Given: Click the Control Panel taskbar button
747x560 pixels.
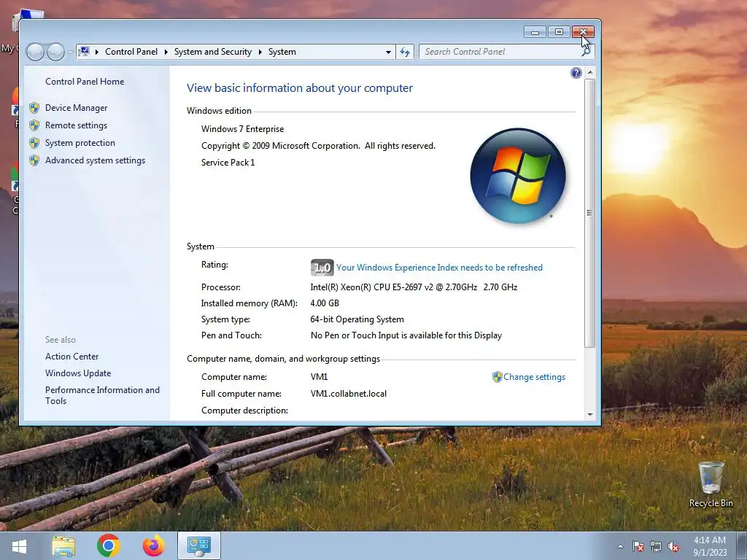Looking at the screenshot, I should point(198,545).
